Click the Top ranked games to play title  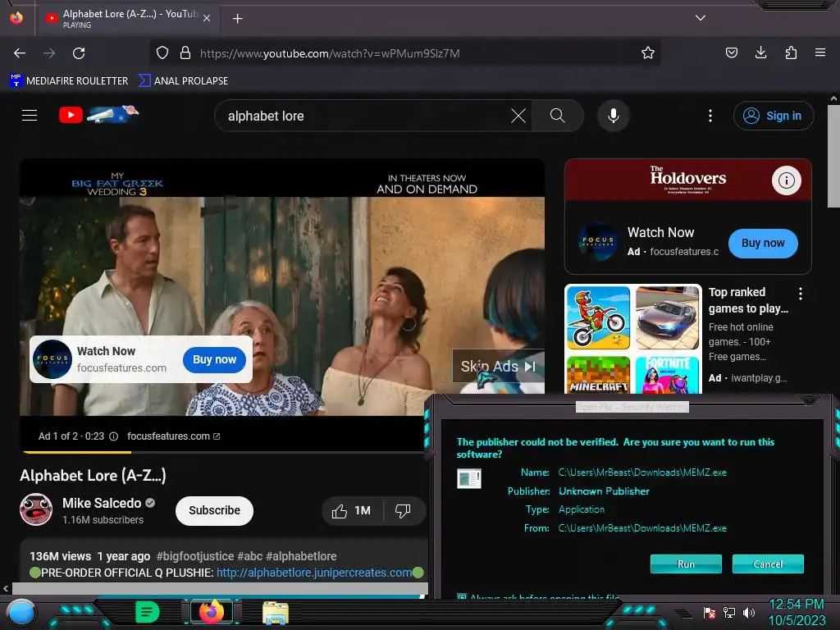click(748, 300)
